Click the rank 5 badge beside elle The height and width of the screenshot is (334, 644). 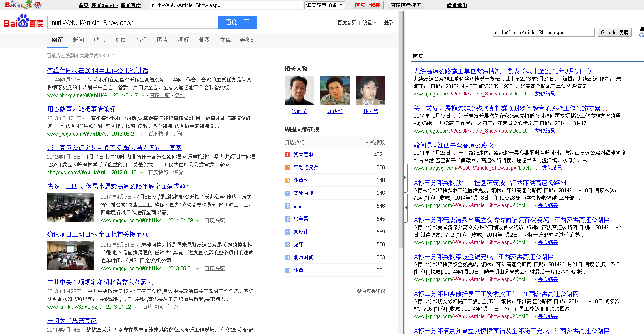[287, 206]
